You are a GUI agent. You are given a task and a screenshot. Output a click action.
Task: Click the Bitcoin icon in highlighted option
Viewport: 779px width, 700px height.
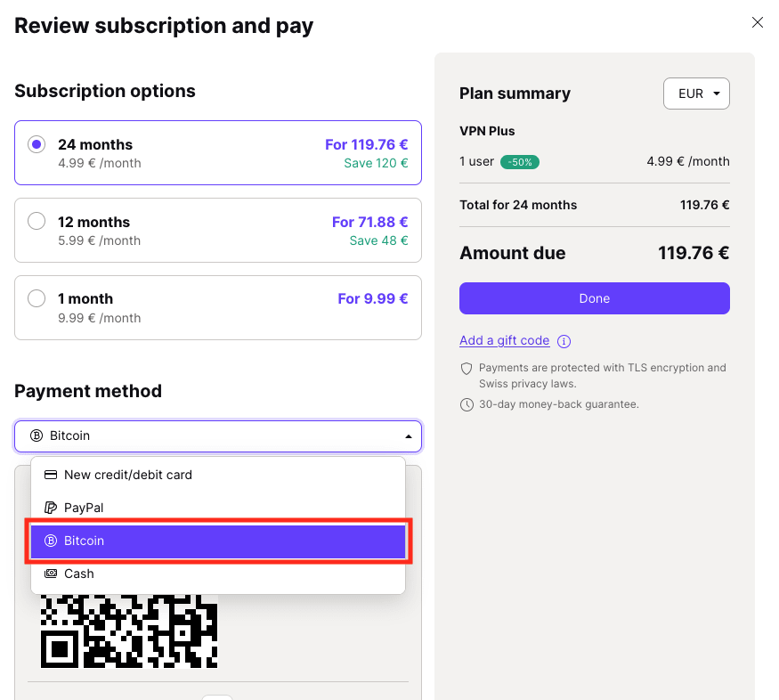(51, 541)
